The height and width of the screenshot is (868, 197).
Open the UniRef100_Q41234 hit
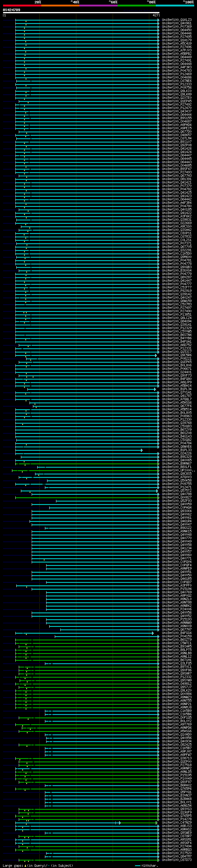coord(177,548)
